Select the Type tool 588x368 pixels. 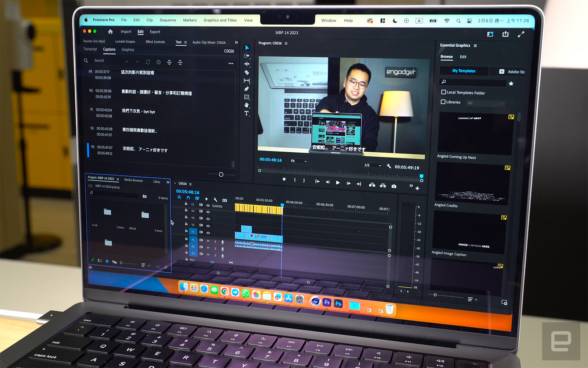(247, 113)
